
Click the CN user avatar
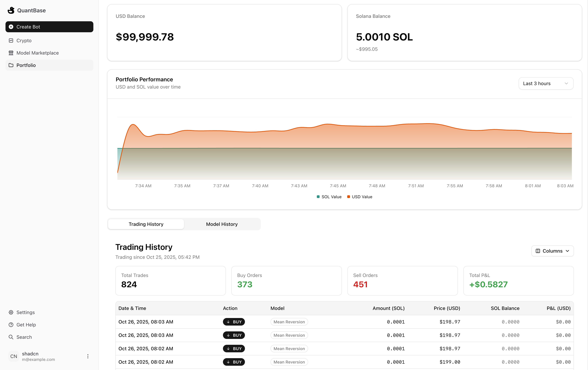tap(14, 356)
